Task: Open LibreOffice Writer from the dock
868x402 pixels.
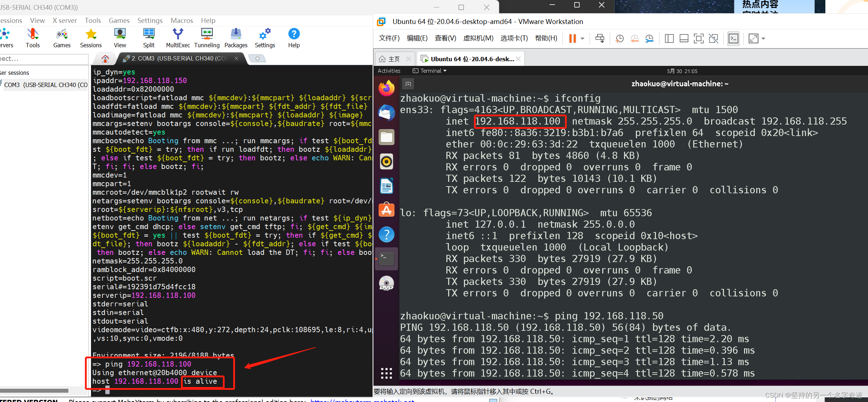Action: click(387, 186)
